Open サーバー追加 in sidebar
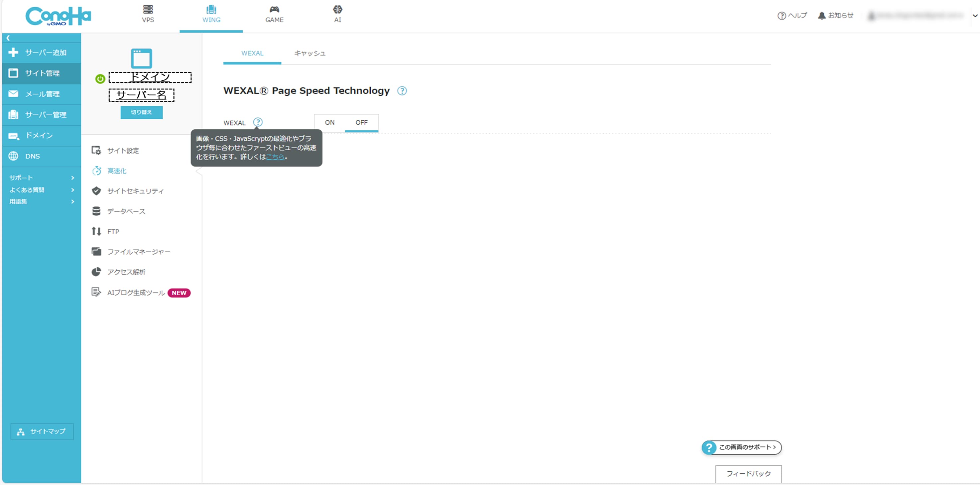Screen dimensions: 980x485 click(x=42, y=53)
